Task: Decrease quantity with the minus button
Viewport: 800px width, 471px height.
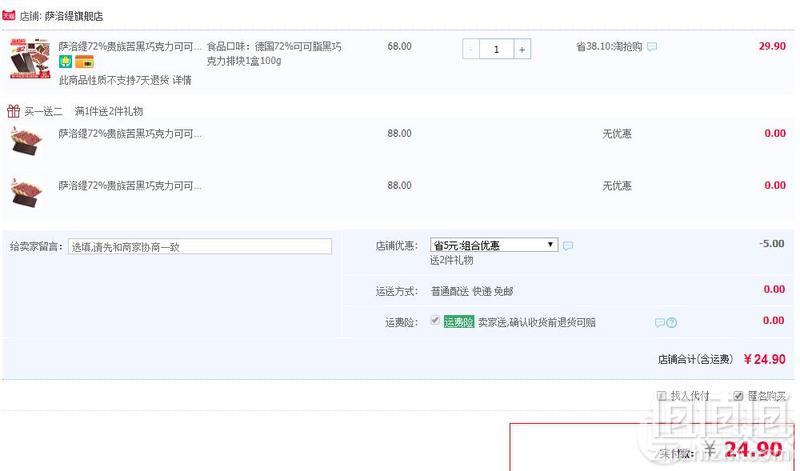Action: 470,49
